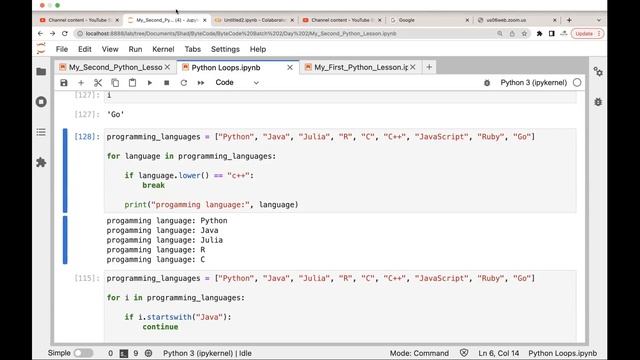Go forward with the browser forward arrow
Screen dimensions: 640x360
coord(52,33)
